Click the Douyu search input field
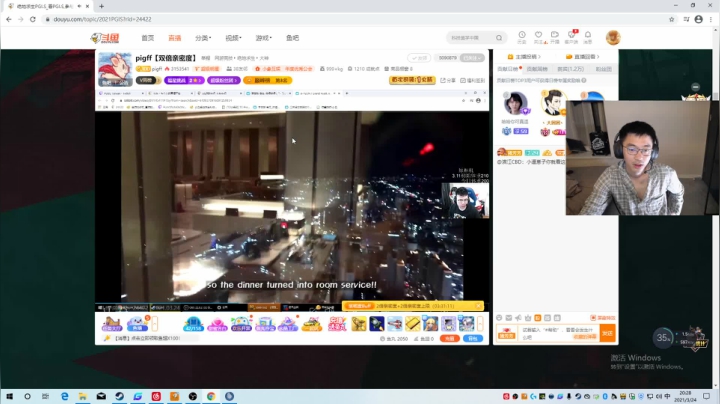The height and width of the screenshot is (404, 720). [x=469, y=38]
